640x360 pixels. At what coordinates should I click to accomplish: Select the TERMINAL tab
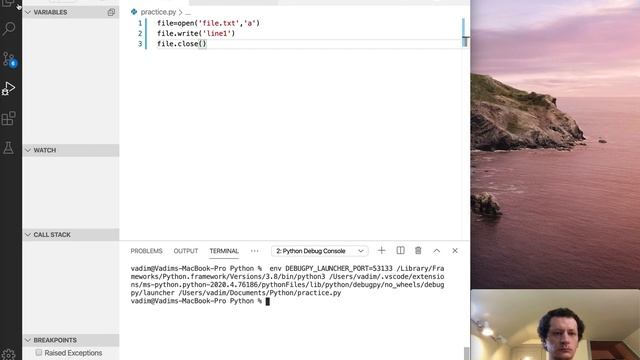pyautogui.click(x=224, y=251)
